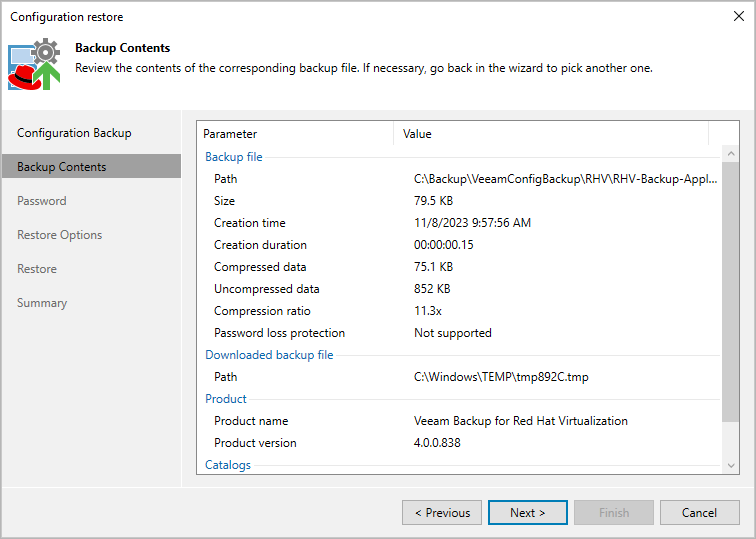
Task: Click the Previous button
Action: pos(442,512)
